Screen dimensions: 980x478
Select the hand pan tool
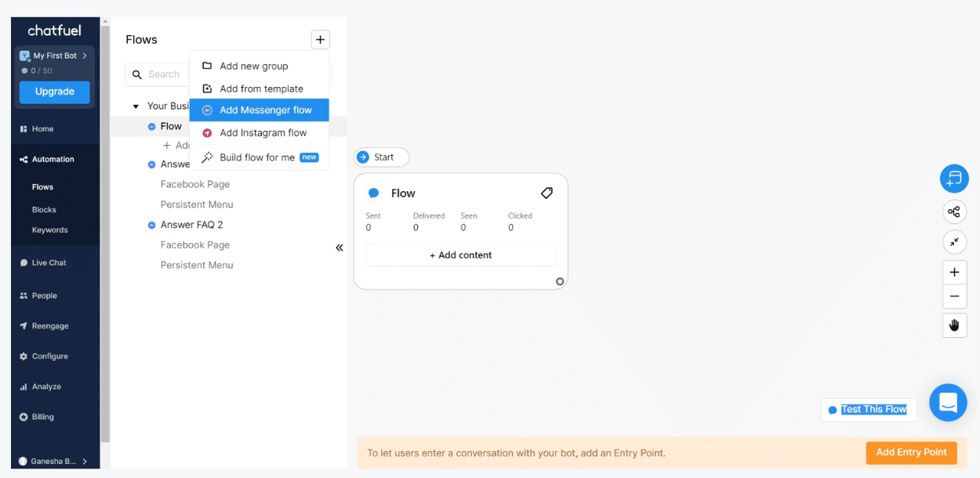click(x=954, y=325)
